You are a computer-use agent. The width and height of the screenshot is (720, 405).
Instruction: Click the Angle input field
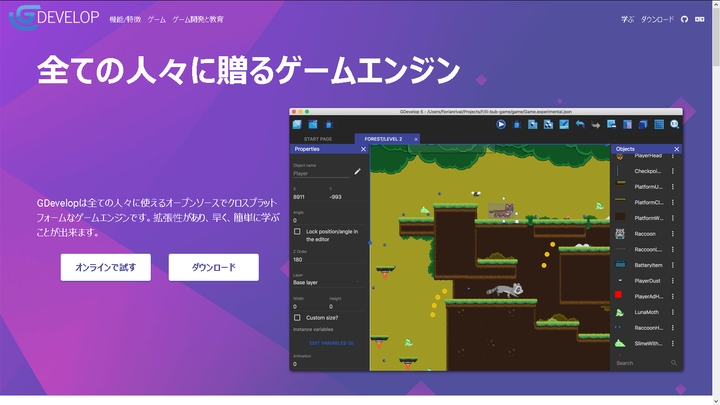coord(329,220)
